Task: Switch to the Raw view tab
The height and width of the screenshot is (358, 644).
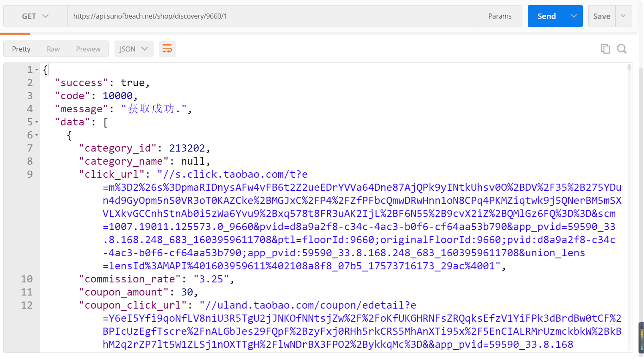Action: point(53,49)
